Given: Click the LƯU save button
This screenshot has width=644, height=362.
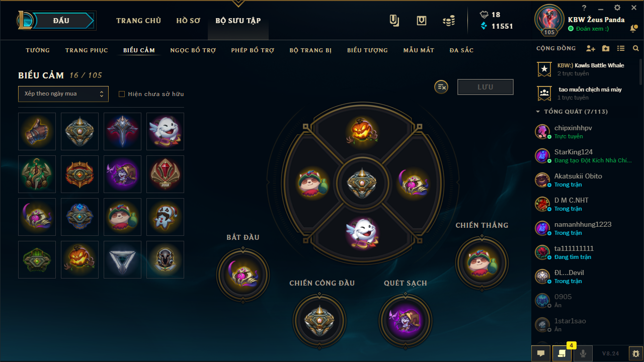Looking at the screenshot, I should pos(486,87).
